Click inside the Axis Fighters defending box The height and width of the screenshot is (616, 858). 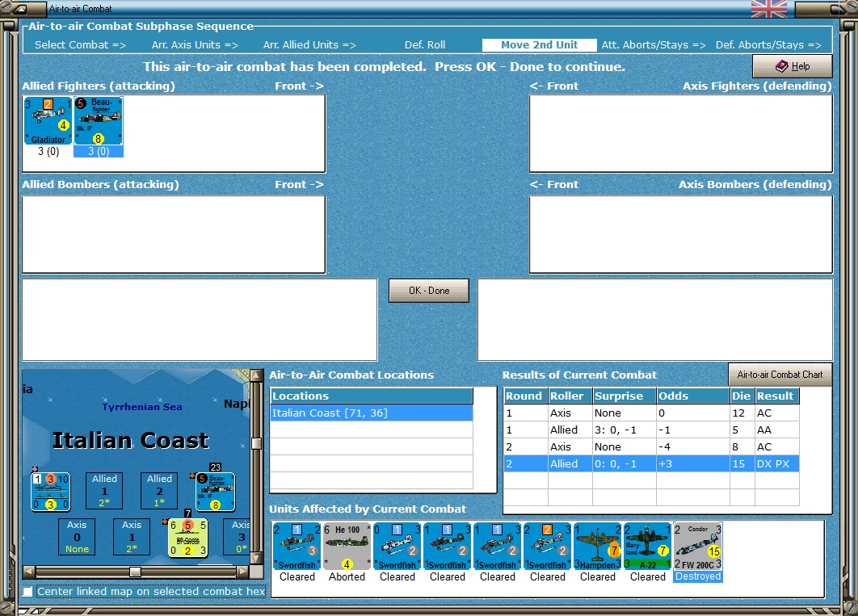[681, 134]
